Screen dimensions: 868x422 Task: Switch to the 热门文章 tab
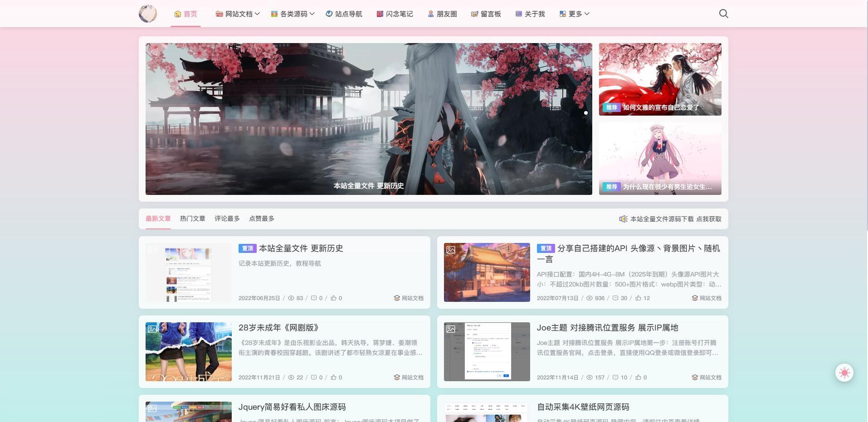click(192, 218)
